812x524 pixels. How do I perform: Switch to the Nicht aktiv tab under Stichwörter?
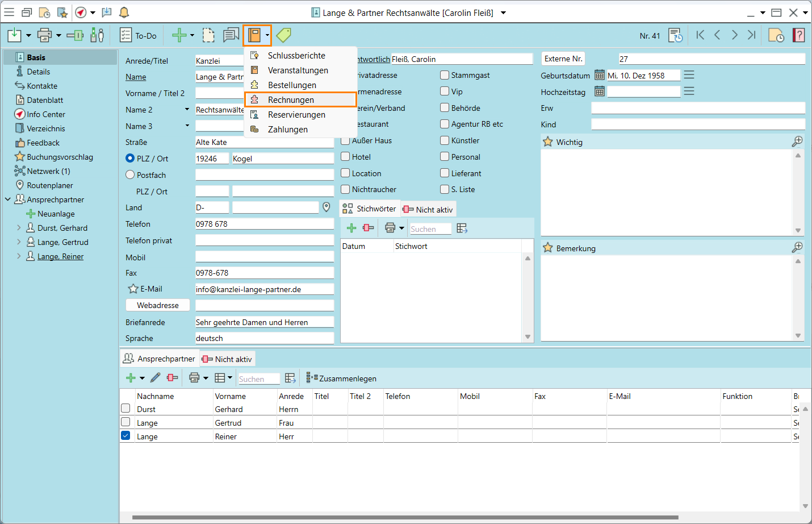point(428,210)
